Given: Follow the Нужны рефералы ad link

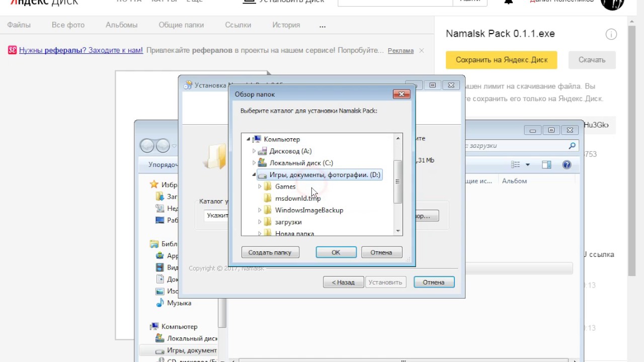Looking at the screenshot, I should pyautogui.click(x=81, y=50).
